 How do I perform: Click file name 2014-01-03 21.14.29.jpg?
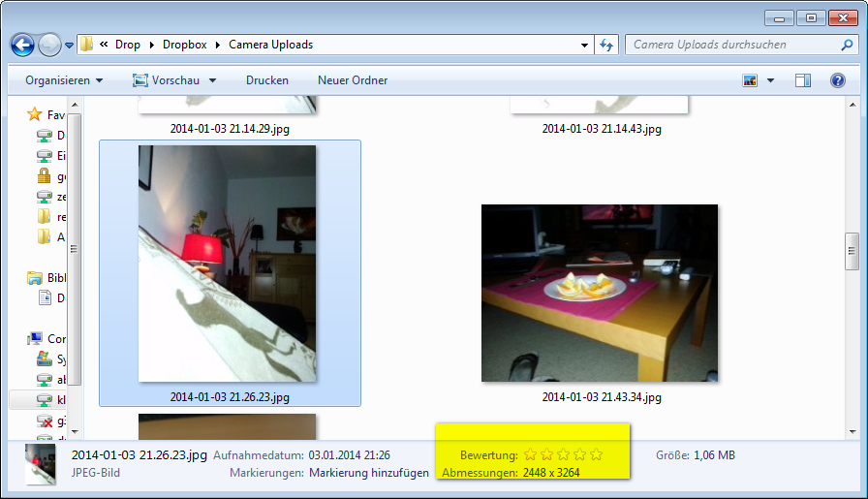point(230,129)
